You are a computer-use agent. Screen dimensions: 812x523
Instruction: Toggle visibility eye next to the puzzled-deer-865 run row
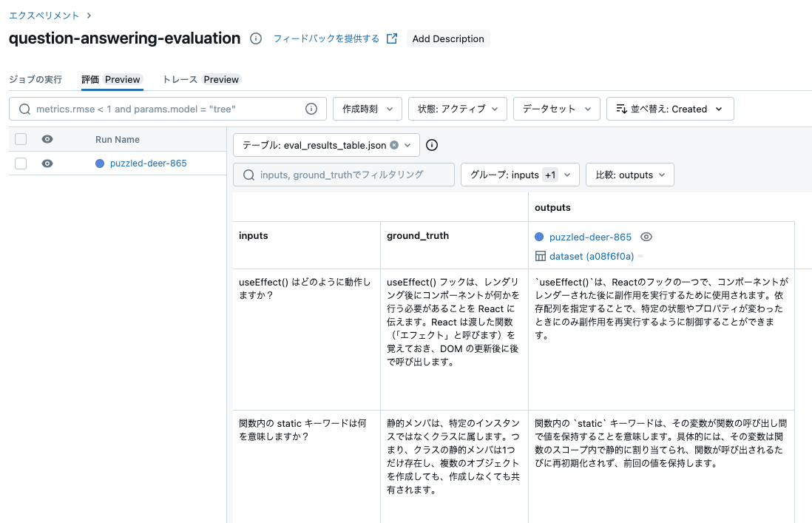pos(47,163)
